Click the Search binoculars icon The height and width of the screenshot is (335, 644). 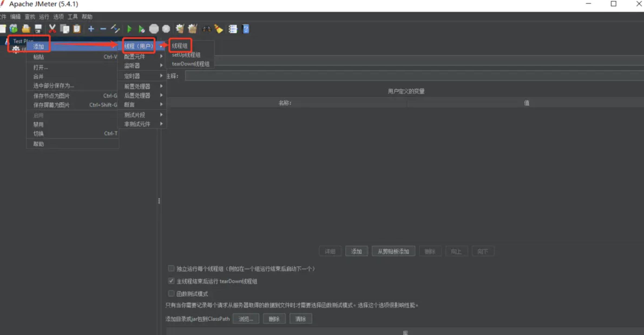click(x=207, y=29)
